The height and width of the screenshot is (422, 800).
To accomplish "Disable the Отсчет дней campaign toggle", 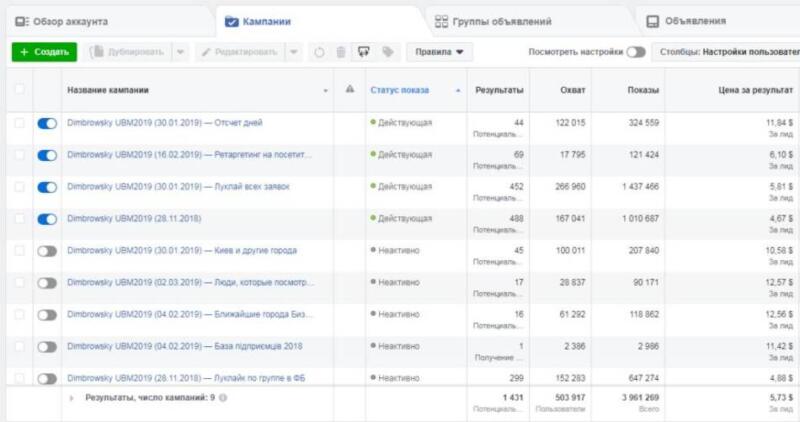I will (47, 123).
